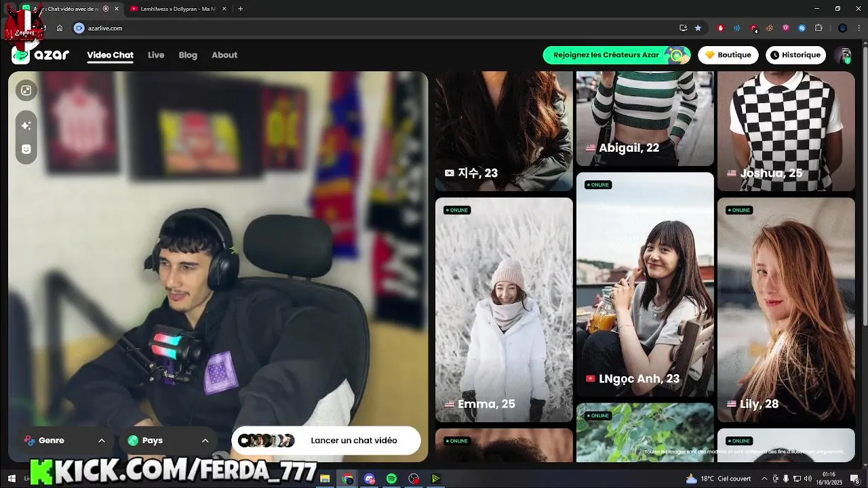Open Lily, 28 profile card
Image resolution: width=868 pixels, height=488 pixels.
786,310
